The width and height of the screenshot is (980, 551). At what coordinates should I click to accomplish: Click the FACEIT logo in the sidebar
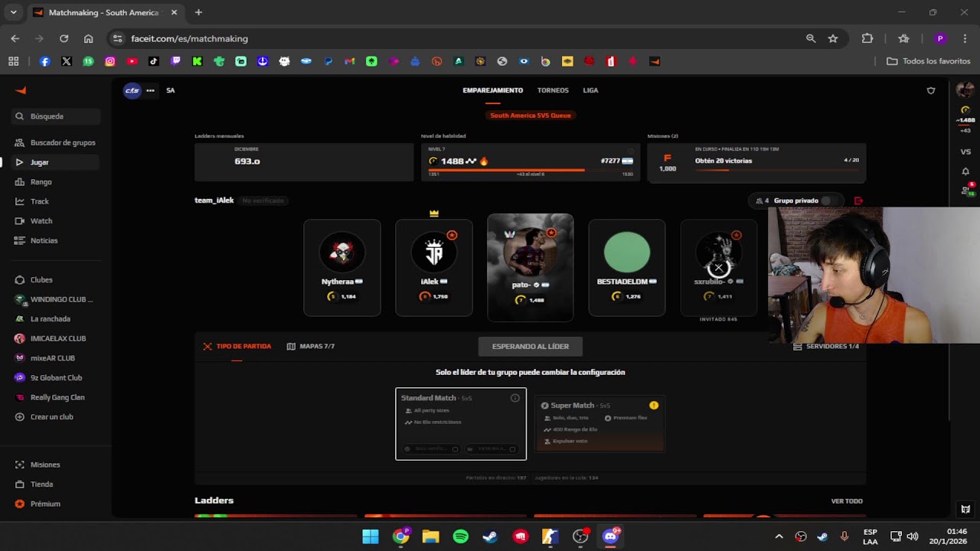pyautogui.click(x=21, y=90)
